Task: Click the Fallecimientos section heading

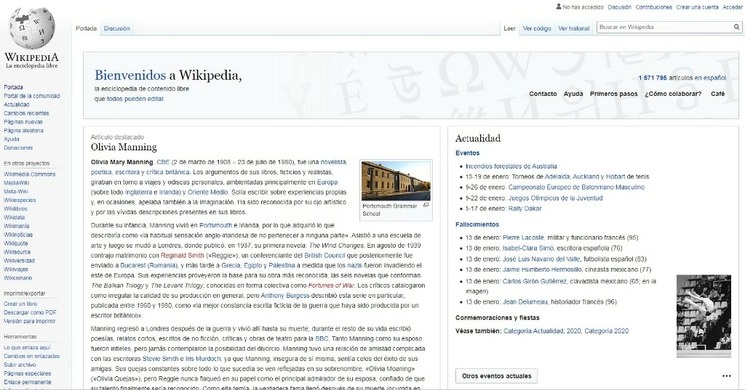Action: (x=478, y=224)
